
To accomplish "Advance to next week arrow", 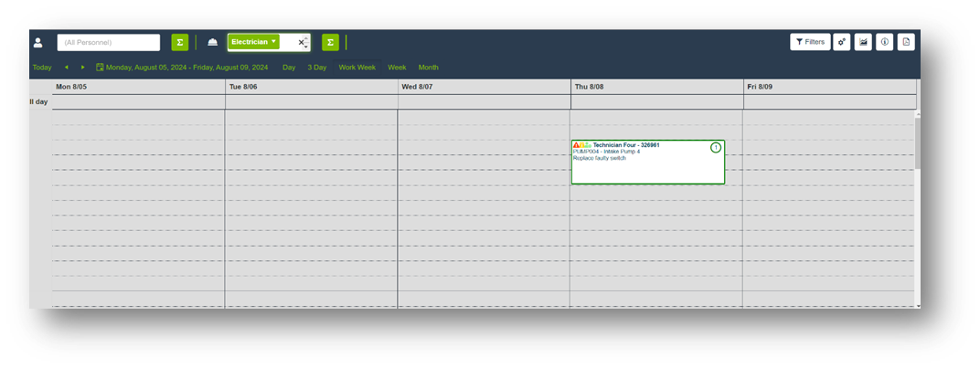I will click(82, 68).
